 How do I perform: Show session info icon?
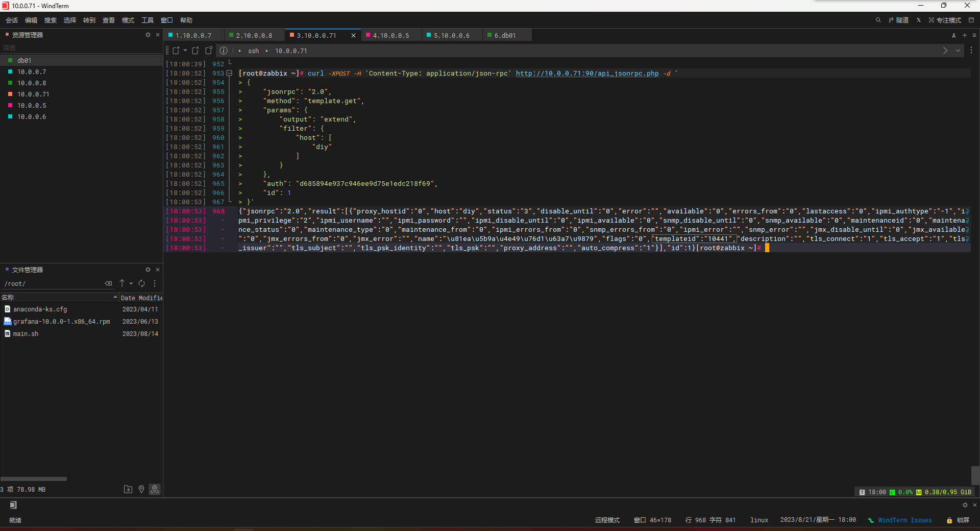point(224,51)
